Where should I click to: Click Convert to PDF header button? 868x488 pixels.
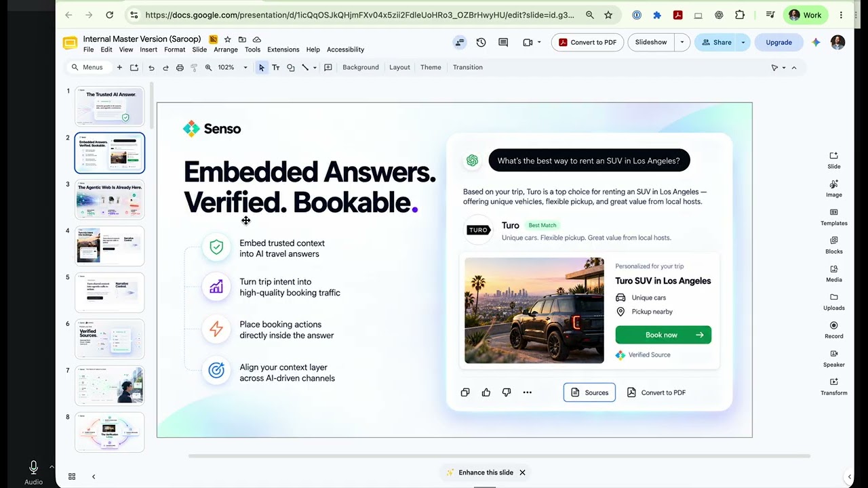click(x=587, y=42)
